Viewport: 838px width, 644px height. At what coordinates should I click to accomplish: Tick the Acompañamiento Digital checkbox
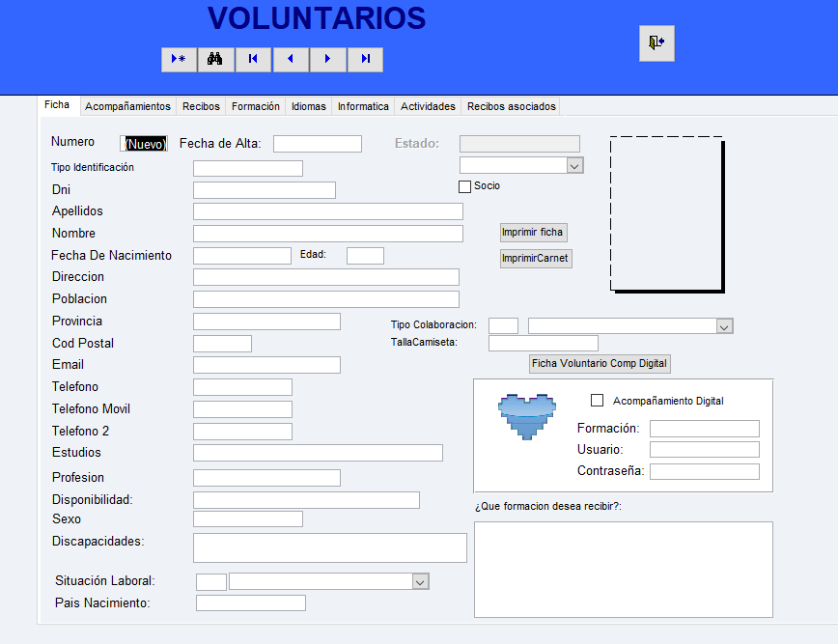[x=597, y=400]
